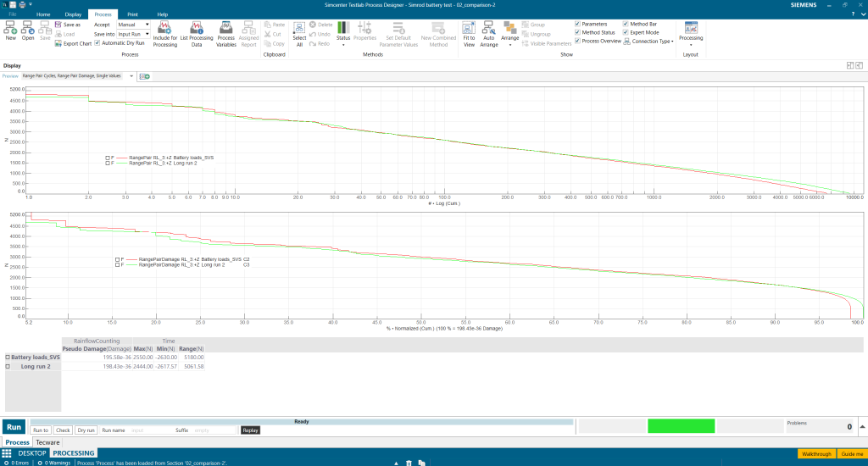Screen dimensions: 868x466
Task: Expand Problems panel arrow
Action: [862, 427]
